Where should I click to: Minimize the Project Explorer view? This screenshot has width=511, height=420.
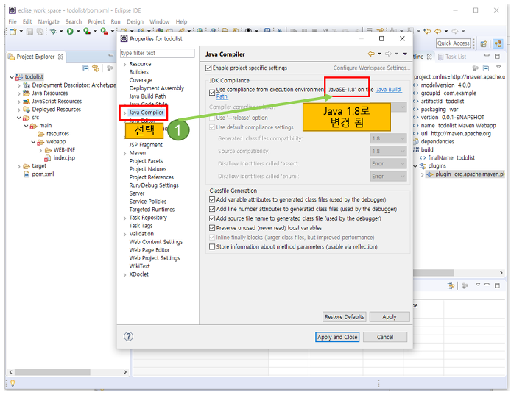point(110,55)
